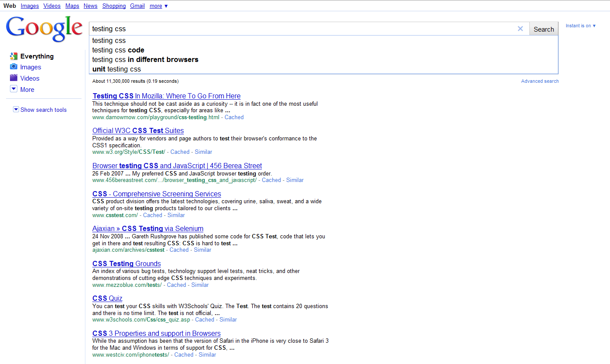The height and width of the screenshot is (364, 610).
Task: Select Videos filter in sidebar
Action: click(x=29, y=78)
